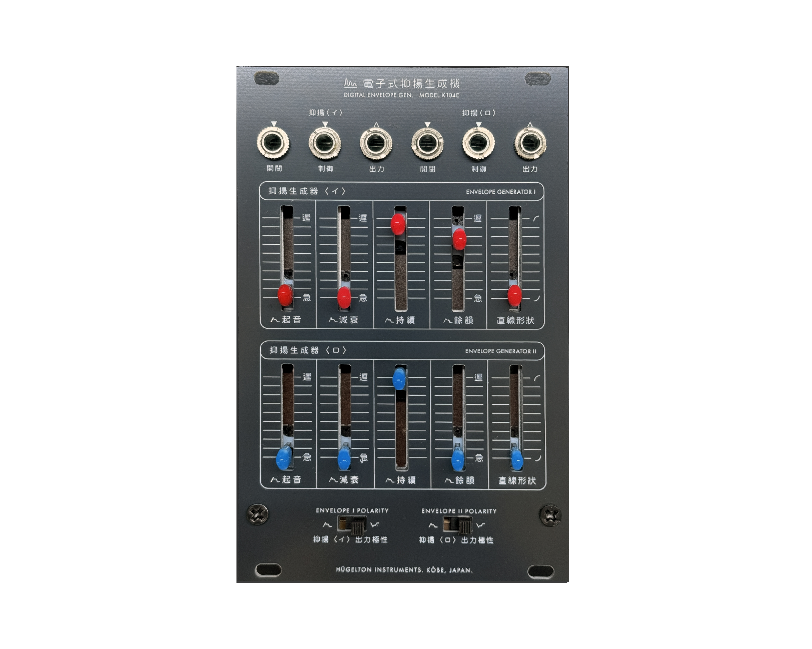The width and height of the screenshot is (812, 649).
Task: Click the second 開閉 gate jack
Action: point(427,143)
